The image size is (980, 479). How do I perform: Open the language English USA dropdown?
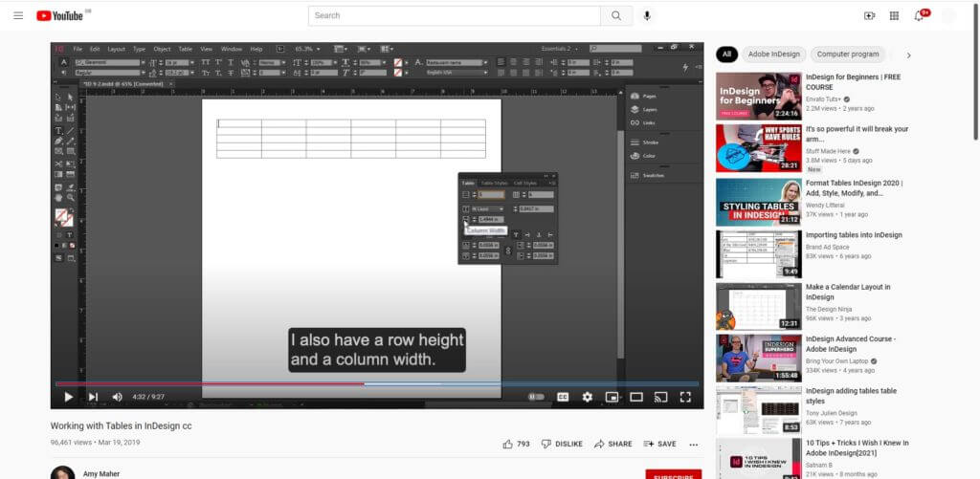click(x=457, y=73)
